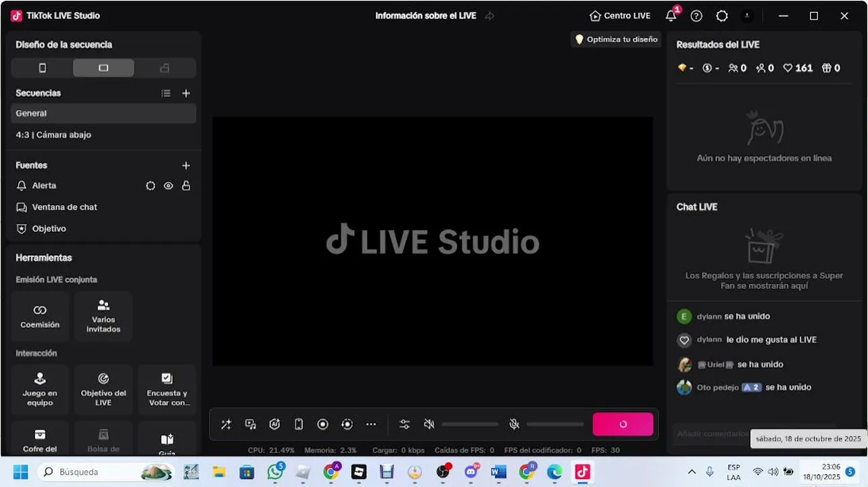Toggle visibility of the Alerta source
Screen dimensions: 868x487
168,185
